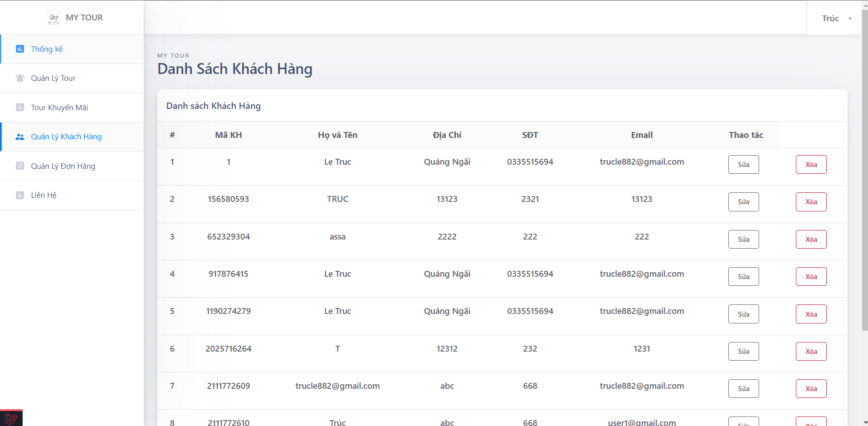The height and width of the screenshot is (426, 868).
Task: Delete customer 2111772609
Action: coord(811,389)
